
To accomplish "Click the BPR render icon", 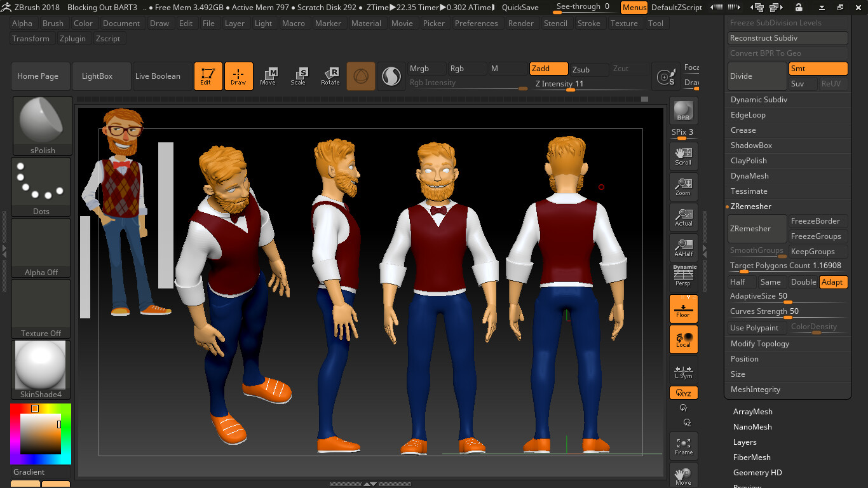I will click(683, 111).
